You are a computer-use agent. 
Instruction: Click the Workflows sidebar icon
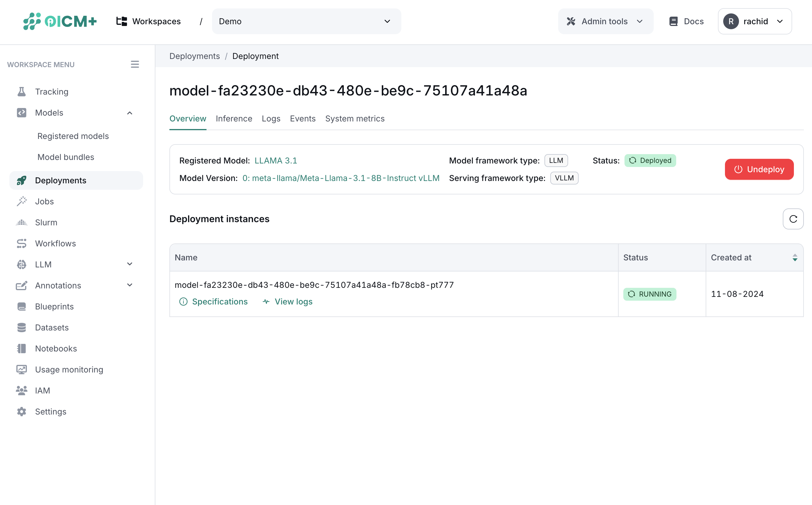click(x=22, y=243)
